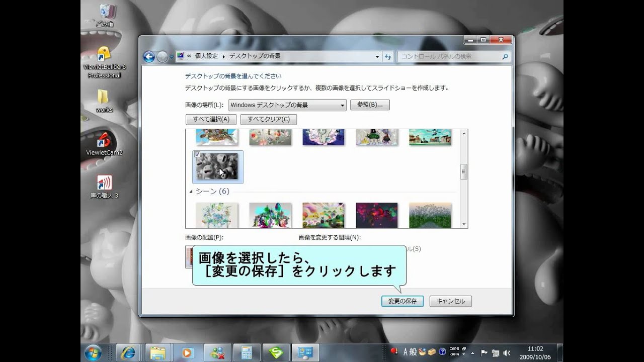This screenshot has height=362, width=644.
Task: Select the green field flowers scene wallpaper
Action: point(430,215)
